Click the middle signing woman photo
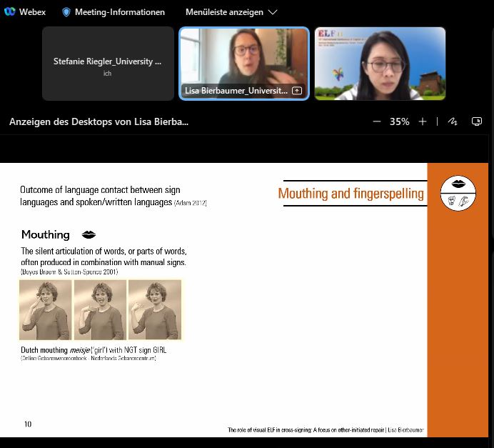494x448 pixels. pos(100,309)
